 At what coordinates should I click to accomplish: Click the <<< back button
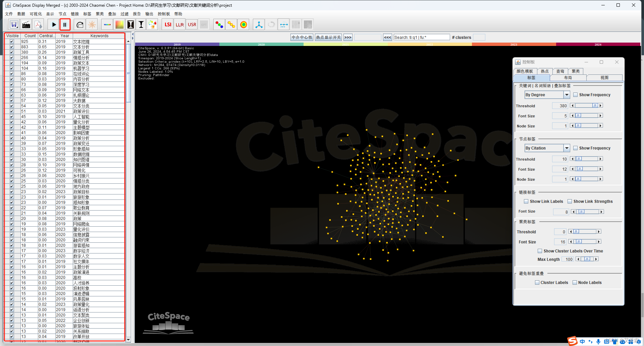click(x=387, y=38)
